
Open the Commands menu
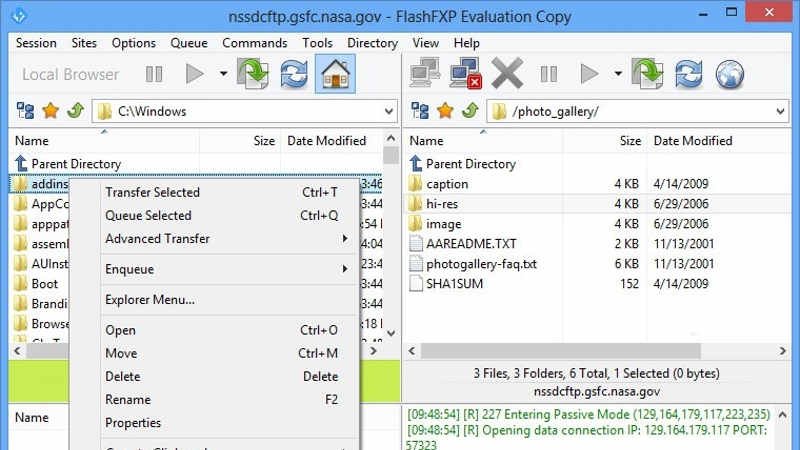pyautogui.click(x=255, y=43)
